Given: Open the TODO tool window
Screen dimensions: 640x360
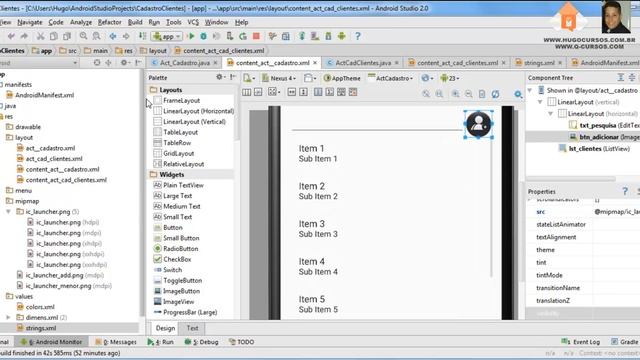Looking at the screenshot, I should 242,342.
